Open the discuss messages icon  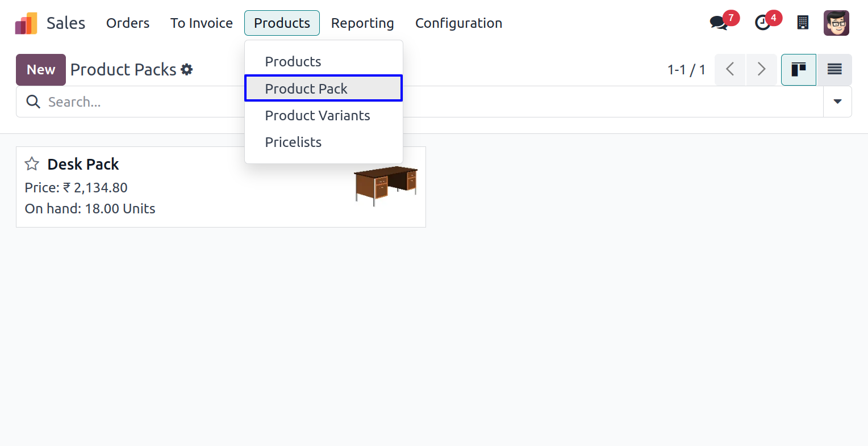click(719, 23)
